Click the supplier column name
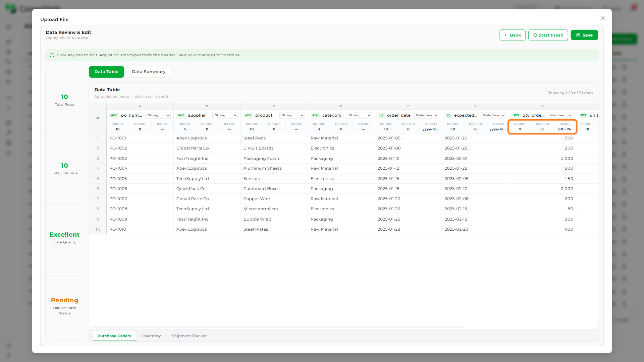 coord(197,115)
